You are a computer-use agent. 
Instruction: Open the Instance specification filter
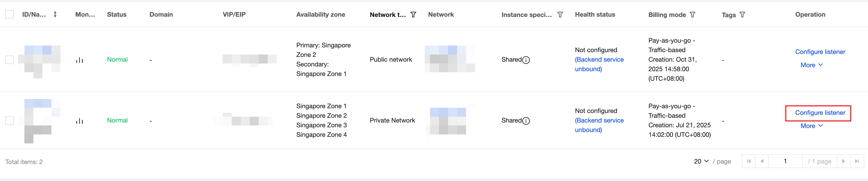click(x=560, y=15)
